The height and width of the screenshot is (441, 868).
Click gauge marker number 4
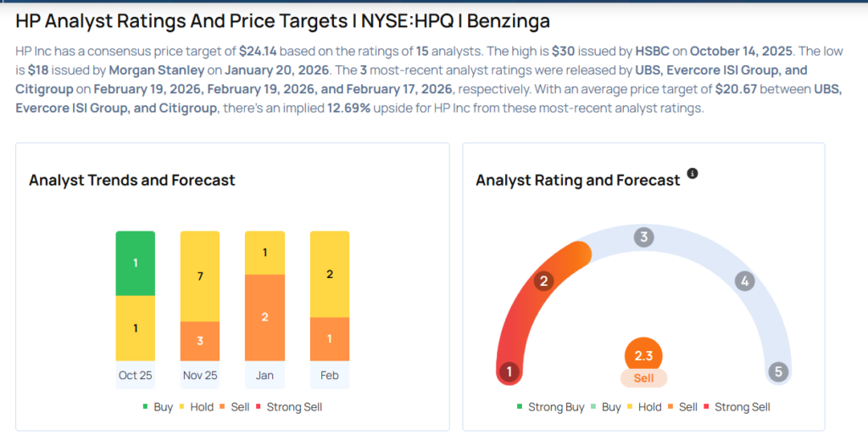744,282
